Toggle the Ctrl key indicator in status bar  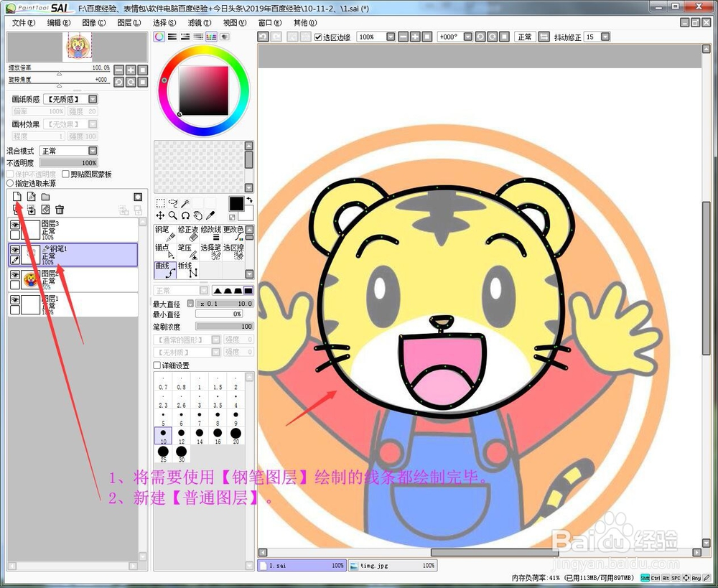coord(656,579)
